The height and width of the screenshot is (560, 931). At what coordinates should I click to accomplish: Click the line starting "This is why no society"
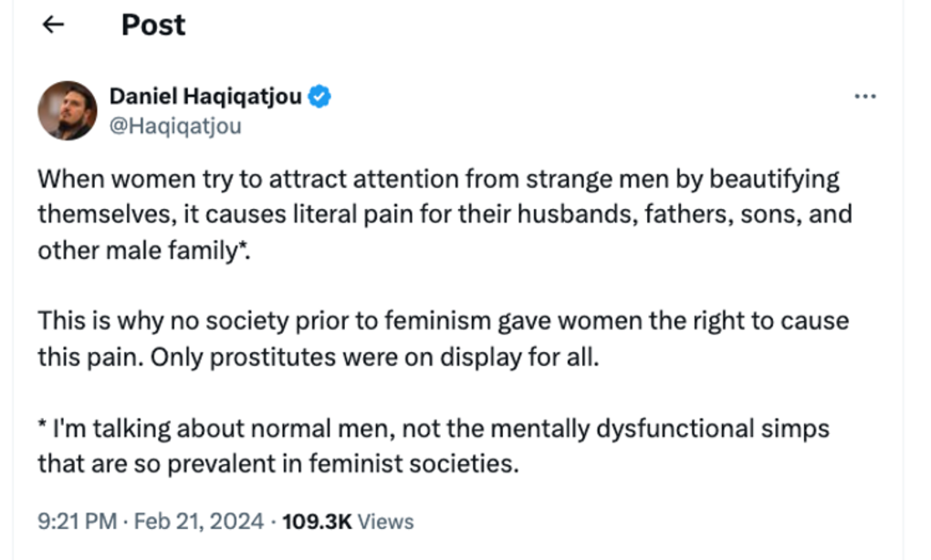click(x=443, y=321)
